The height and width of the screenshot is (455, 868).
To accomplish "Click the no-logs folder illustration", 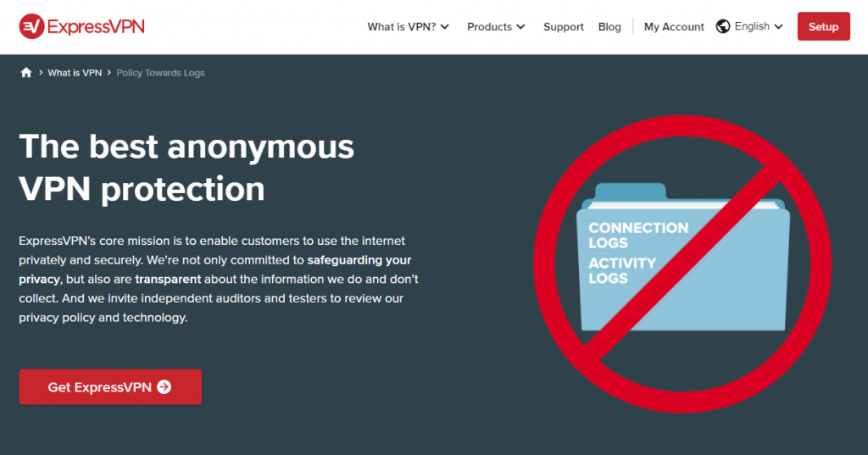I will pyautogui.click(x=682, y=264).
